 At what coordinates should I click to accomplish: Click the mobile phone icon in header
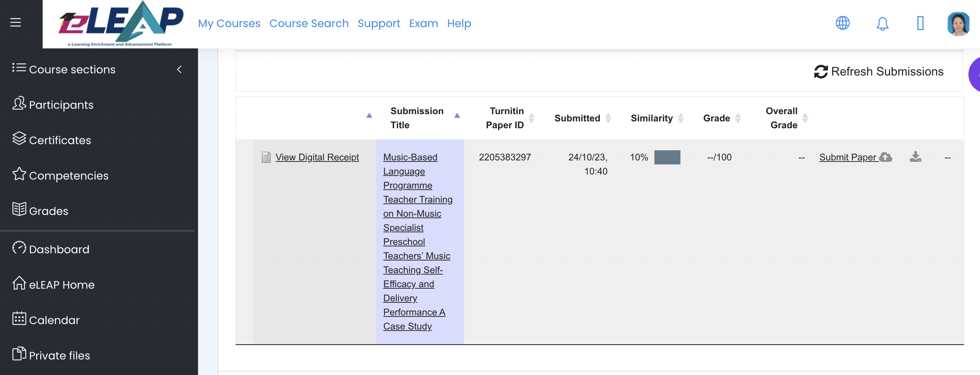click(920, 23)
